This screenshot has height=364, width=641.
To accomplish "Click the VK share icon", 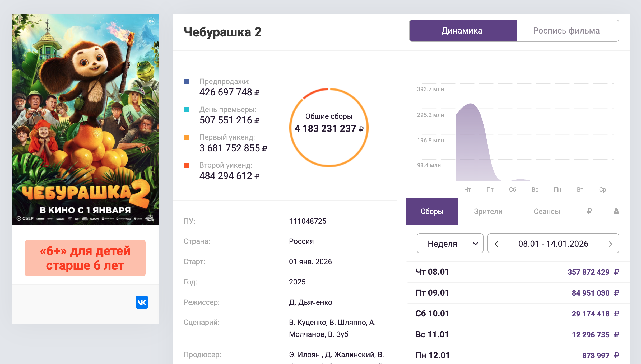I will pos(142,302).
